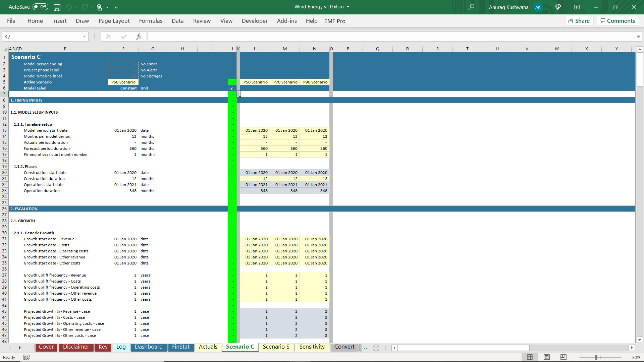This screenshot has height=362, width=644.
Task: Click the Insert Function fx icon
Action: coord(139,37)
